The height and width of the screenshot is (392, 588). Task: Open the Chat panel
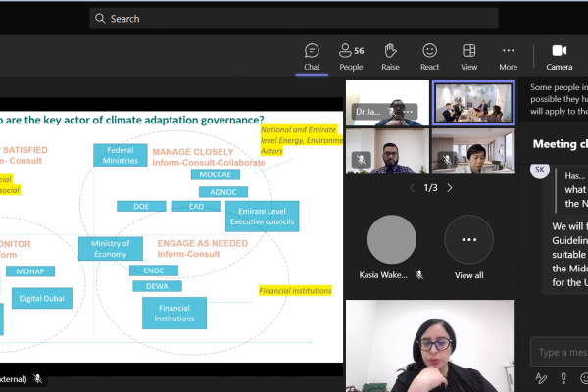tap(312, 56)
